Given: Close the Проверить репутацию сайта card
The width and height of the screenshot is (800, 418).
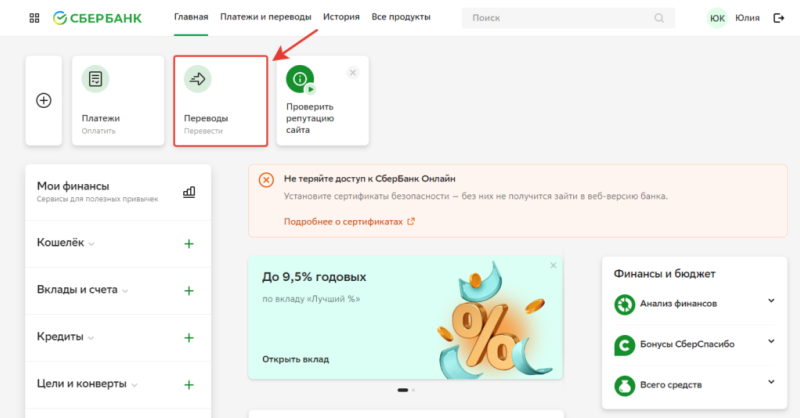Looking at the screenshot, I should pos(353,72).
